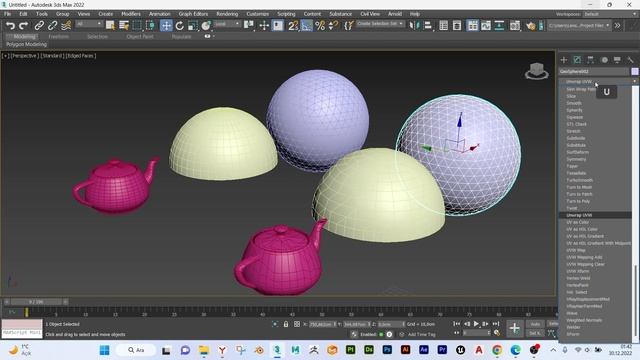Click object color swatch beside name field
This screenshot has height=360, width=640.
click(x=634, y=71)
